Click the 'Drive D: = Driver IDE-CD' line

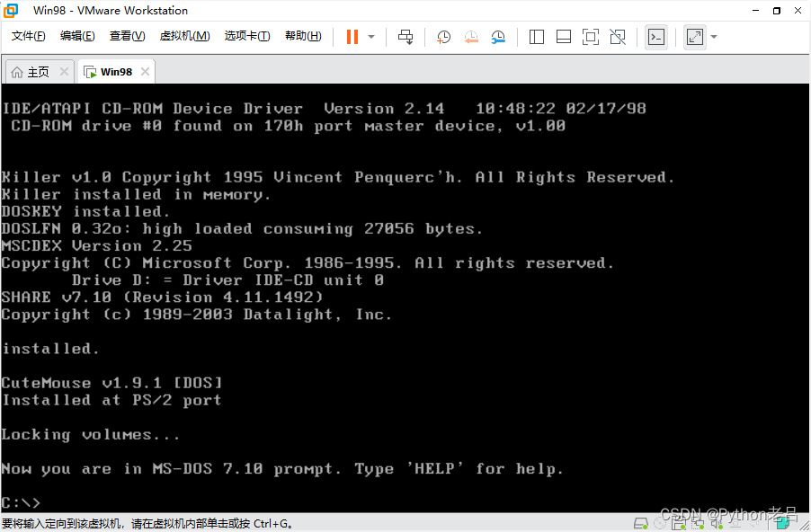[227, 280]
